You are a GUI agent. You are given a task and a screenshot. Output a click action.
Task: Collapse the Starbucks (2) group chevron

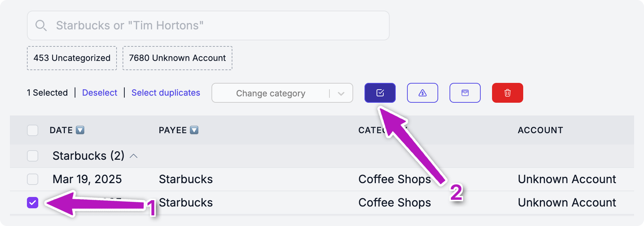pyautogui.click(x=134, y=156)
